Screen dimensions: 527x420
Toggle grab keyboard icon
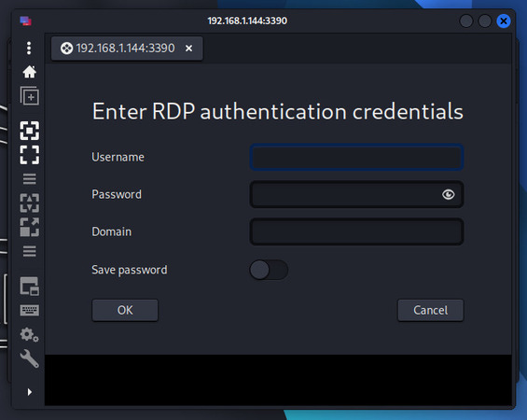(x=29, y=310)
